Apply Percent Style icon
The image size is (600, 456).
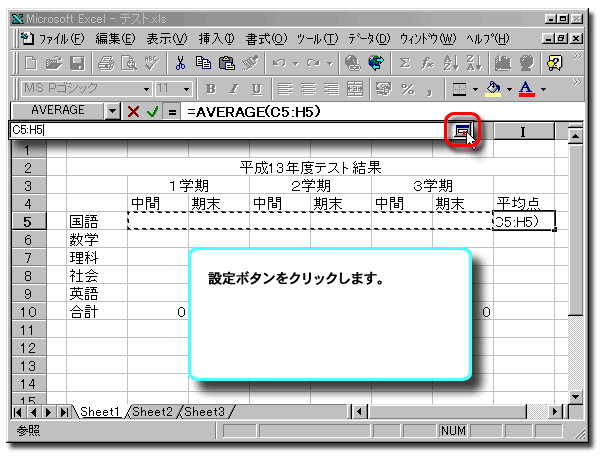408,89
